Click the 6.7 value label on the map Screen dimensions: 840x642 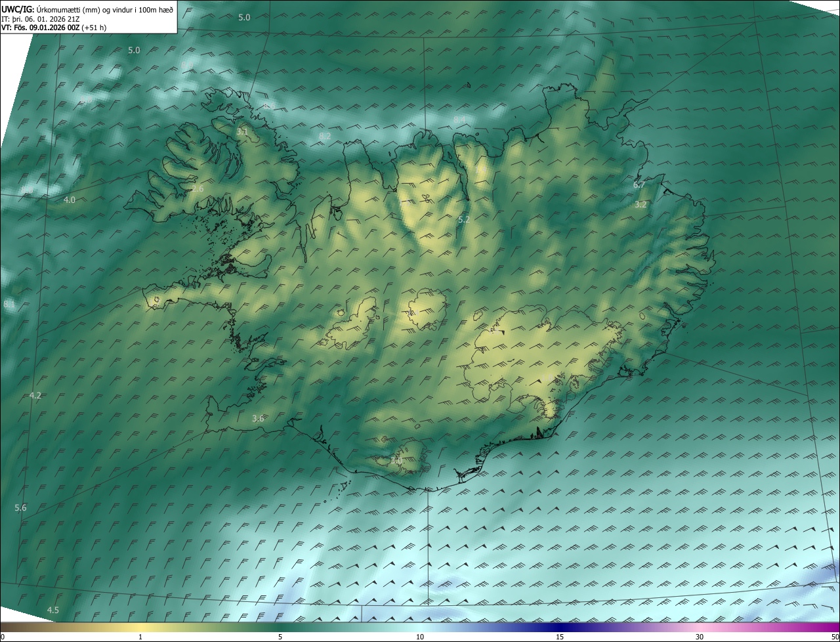pos(639,184)
